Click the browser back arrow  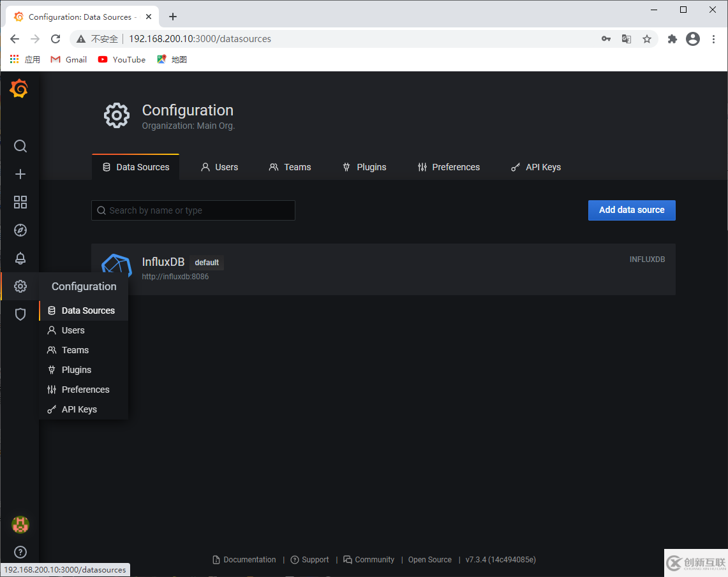(15, 39)
